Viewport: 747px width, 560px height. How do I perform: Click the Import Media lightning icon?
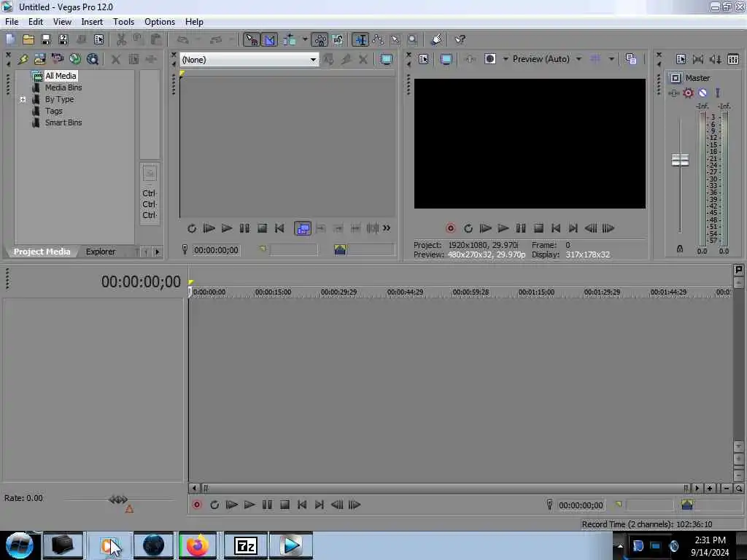(23, 60)
